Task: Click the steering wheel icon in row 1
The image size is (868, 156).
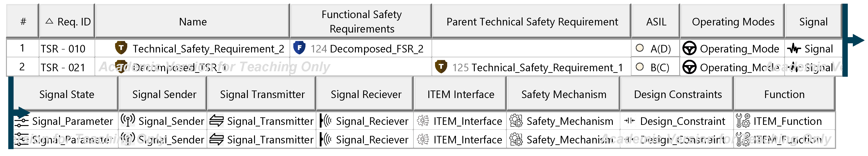Action: pos(689,49)
